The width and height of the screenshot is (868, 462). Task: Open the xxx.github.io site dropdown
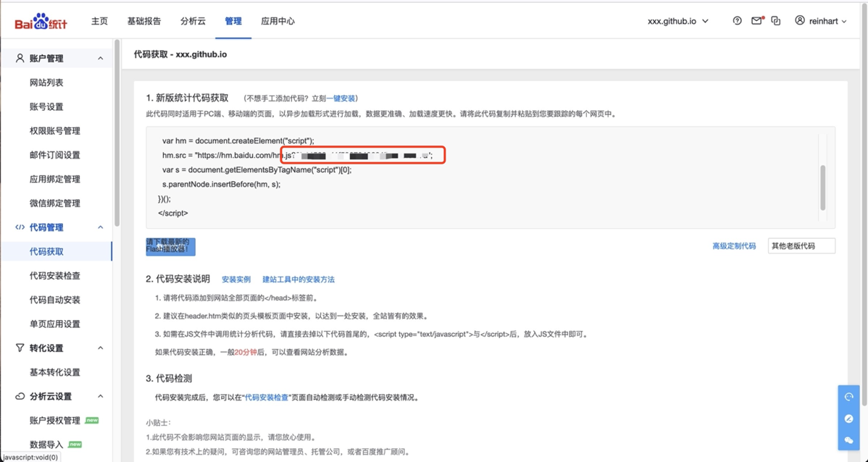pyautogui.click(x=677, y=21)
